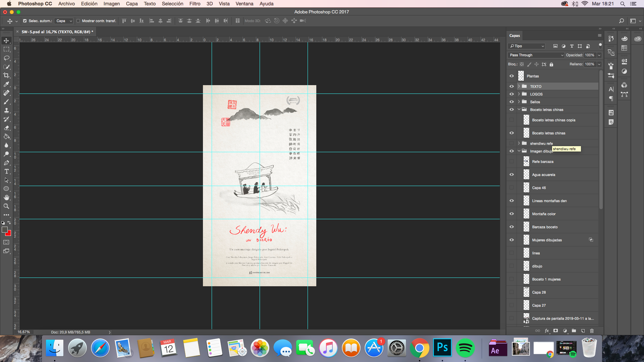
Task: Open the Ventana menu
Action: [244, 4]
